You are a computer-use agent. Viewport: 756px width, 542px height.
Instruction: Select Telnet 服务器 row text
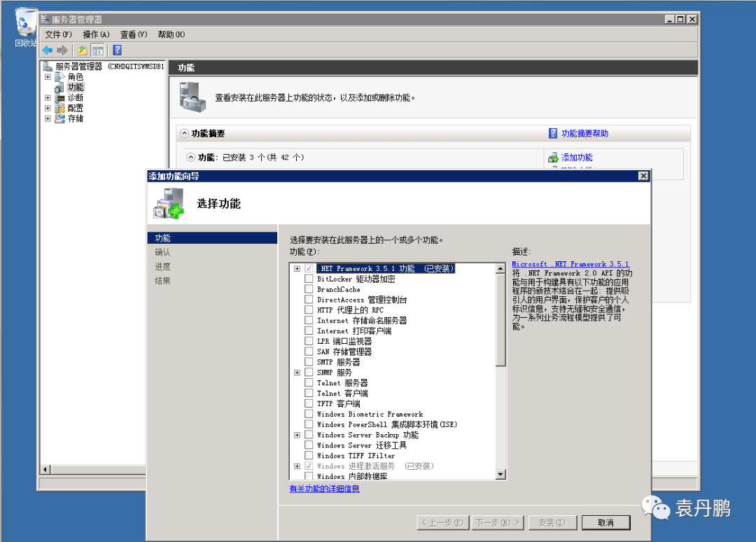coord(342,382)
